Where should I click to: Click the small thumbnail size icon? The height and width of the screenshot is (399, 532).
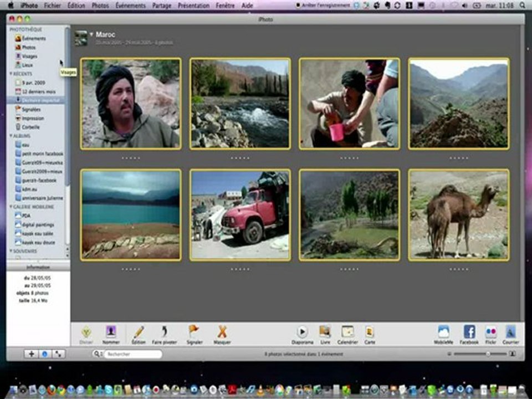pos(449,354)
